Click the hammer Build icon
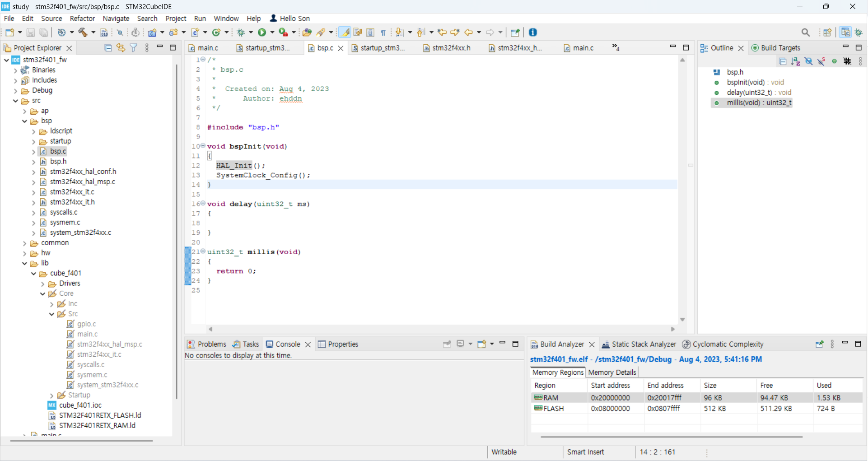This screenshot has height=461, width=868. pyautogui.click(x=83, y=33)
